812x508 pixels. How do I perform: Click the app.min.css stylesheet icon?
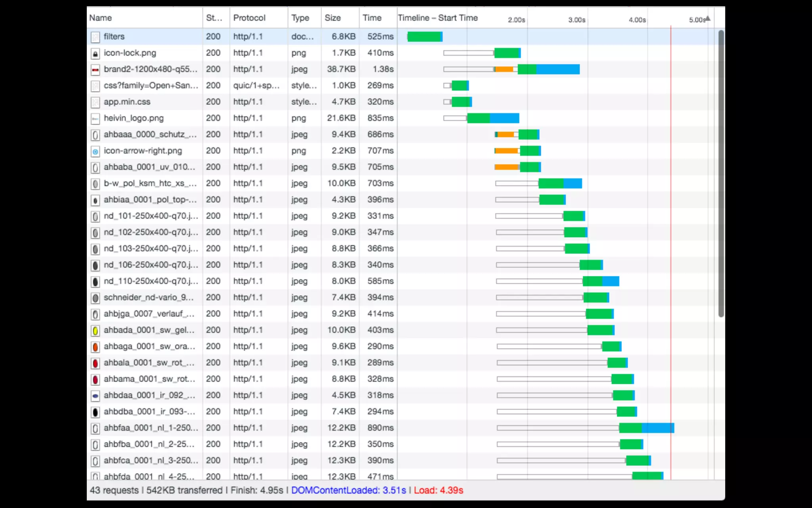[x=95, y=102]
